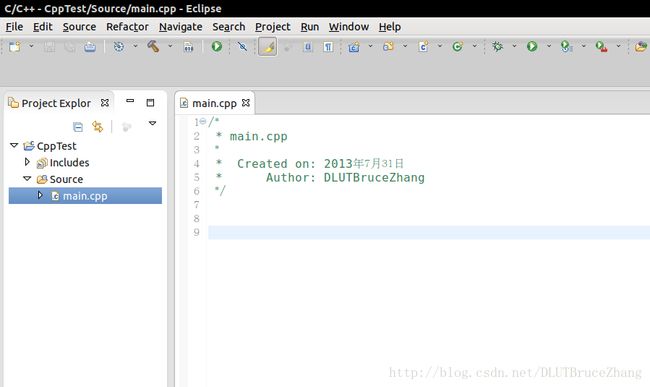This screenshot has height=387, width=650.
Task: Click the binary build-all icon
Action: pyautogui.click(x=189, y=46)
